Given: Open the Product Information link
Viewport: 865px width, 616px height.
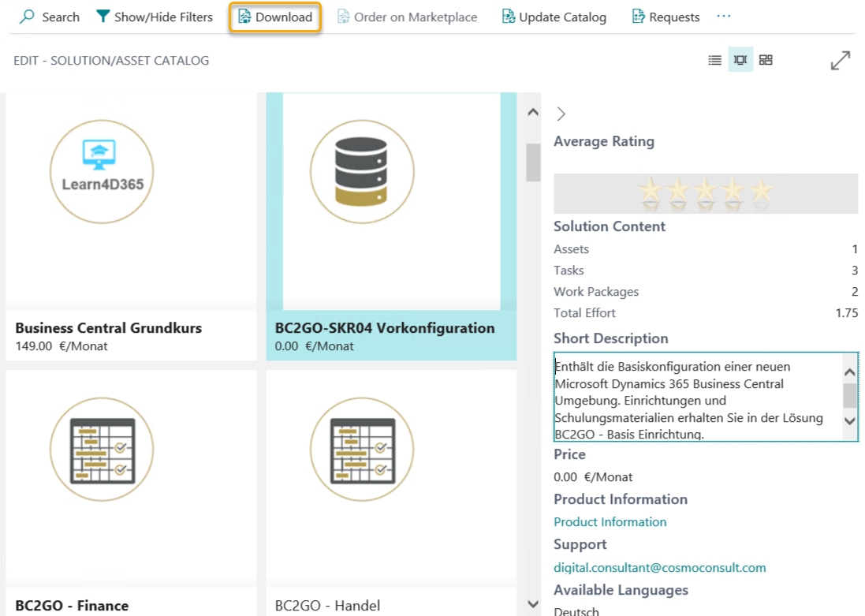Looking at the screenshot, I should coord(610,521).
